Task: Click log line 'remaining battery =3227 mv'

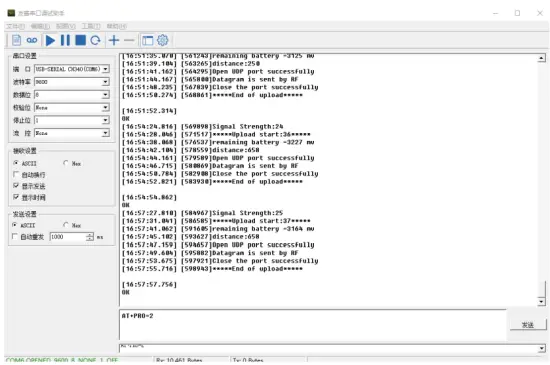Action: coord(218,142)
